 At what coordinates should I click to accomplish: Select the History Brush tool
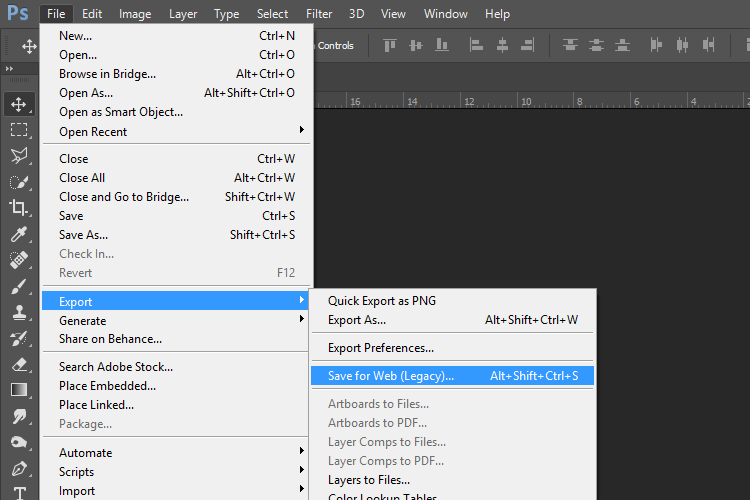pos(19,338)
